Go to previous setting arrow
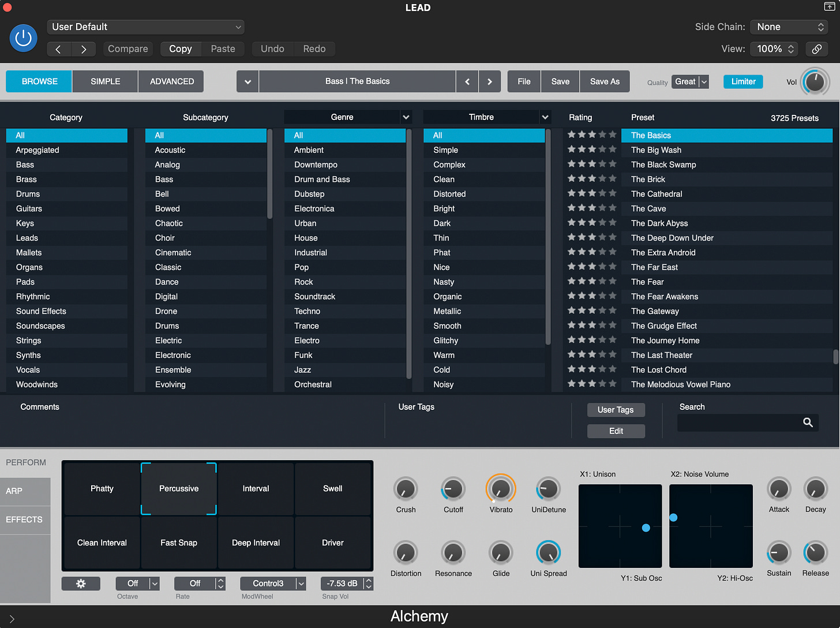Image resolution: width=840 pixels, height=628 pixels. (59, 49)
